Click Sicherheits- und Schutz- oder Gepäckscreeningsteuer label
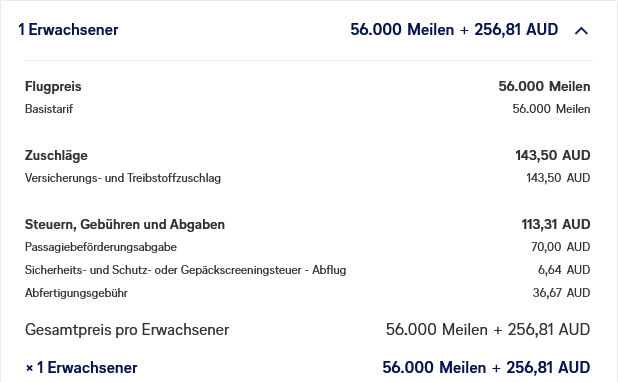 click(x=185, y=270)
